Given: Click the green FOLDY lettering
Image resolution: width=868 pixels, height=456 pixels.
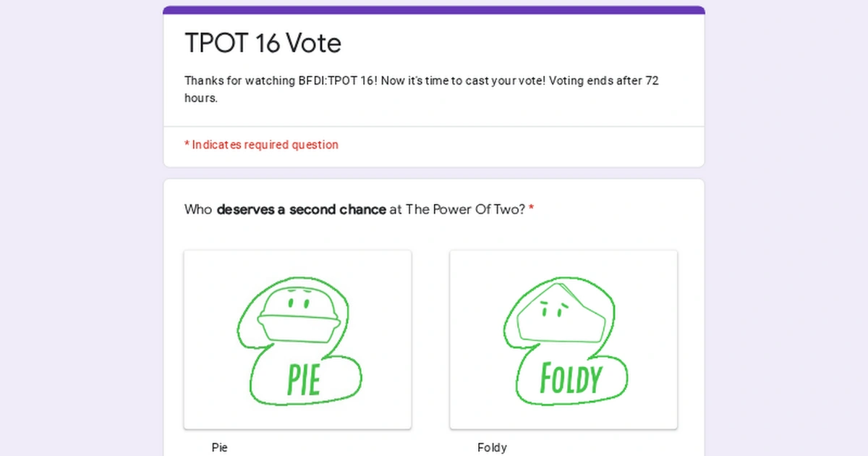Looking at the screenshot, I should (x=571, y=377).
